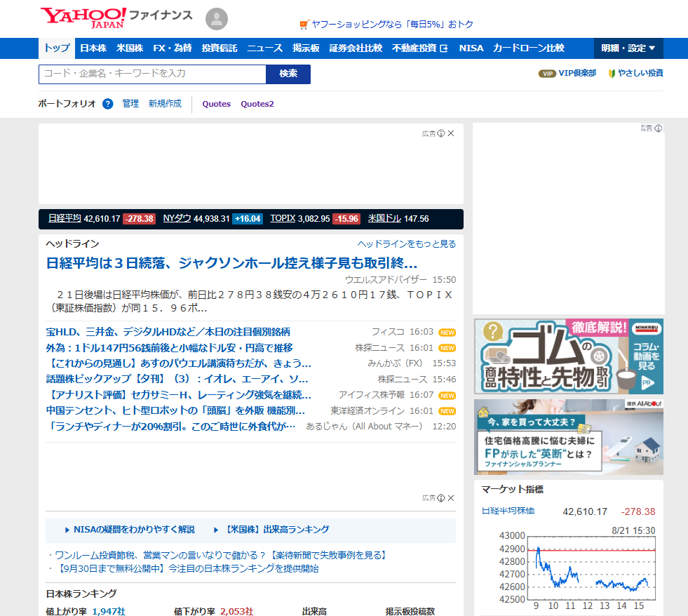The width and height of the screenshot is (688, 616).
Task: Click ヤフーショッピングなら「毎日5%」おトク link
Action: click(392, 25)
